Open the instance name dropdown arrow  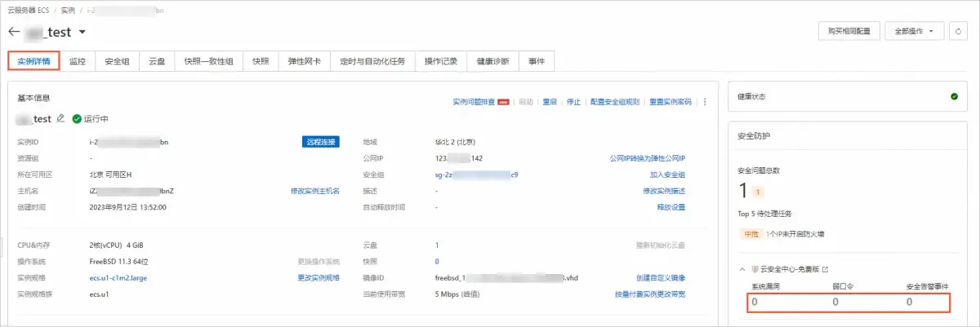click(82, 33)
